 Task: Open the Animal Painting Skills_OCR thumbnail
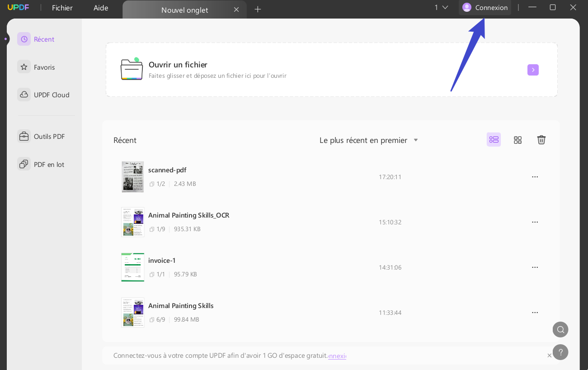133,222
